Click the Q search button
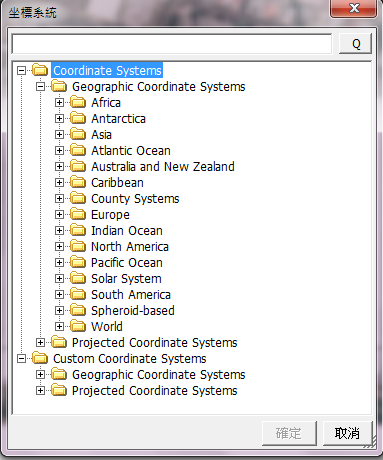Viewport: 383px width, 460px height. coord(355,44)
